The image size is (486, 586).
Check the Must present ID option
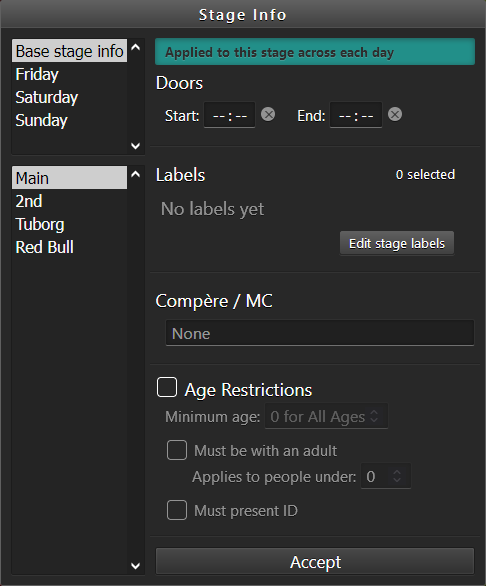(x=177, y=510)
